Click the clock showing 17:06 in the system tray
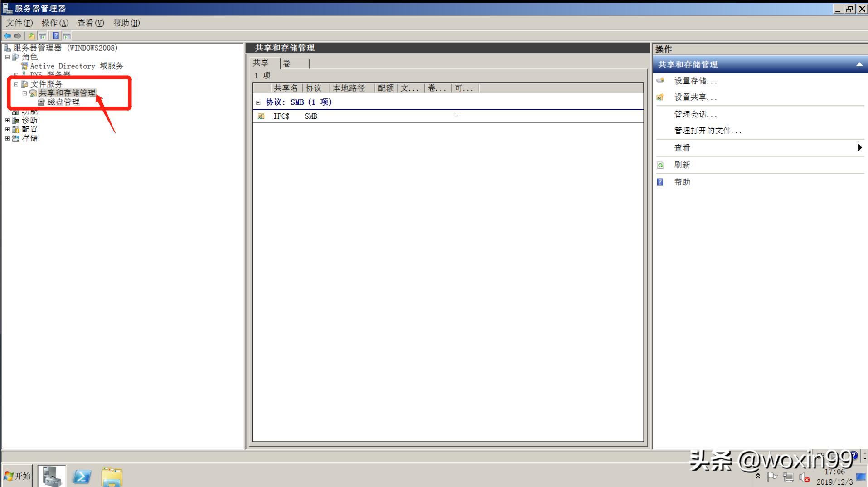The image size is (868, 487). pos(834,471)
